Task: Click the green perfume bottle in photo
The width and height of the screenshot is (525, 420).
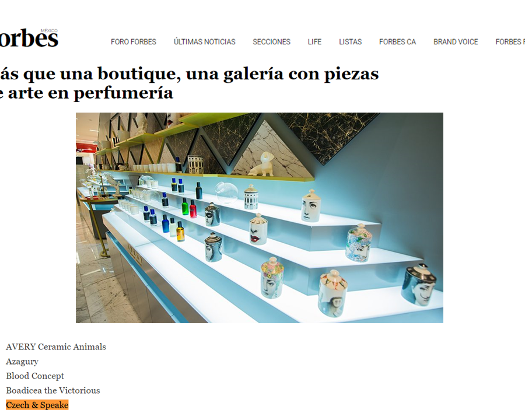Action: [x=185, y=206]
